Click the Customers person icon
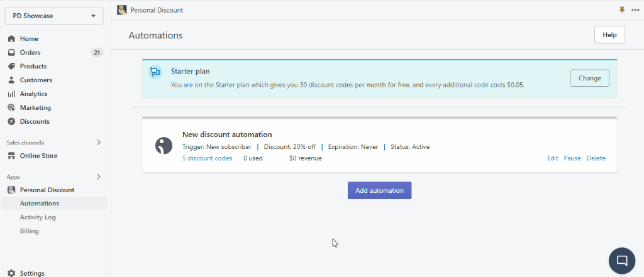This screenshot has height=277, width=644. (11, 80)
